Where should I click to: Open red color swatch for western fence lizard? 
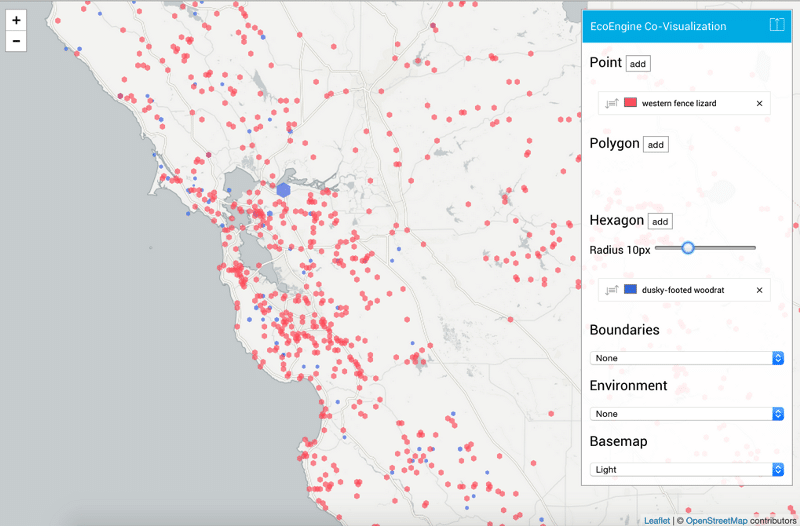pyautogui.click(x=630, y=103)
